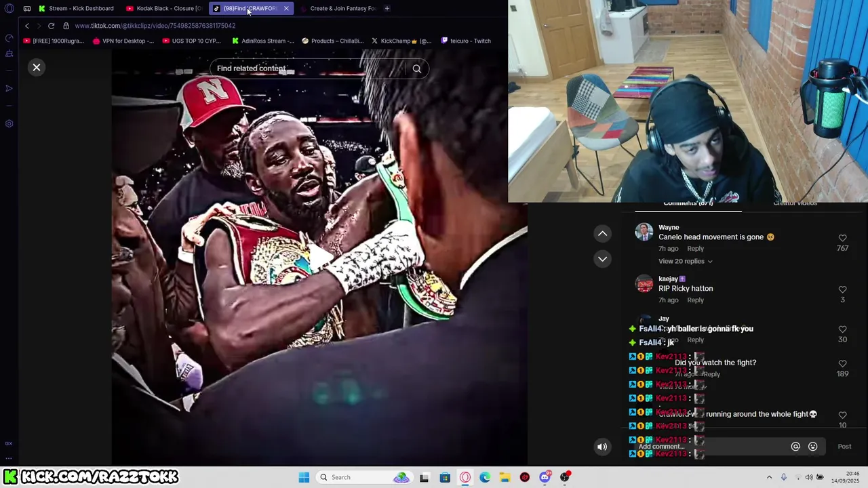Open the [FREE] 1900Rugra... bookmark
The width and height of the screenshot is (868, 488).
click(54, 41)
